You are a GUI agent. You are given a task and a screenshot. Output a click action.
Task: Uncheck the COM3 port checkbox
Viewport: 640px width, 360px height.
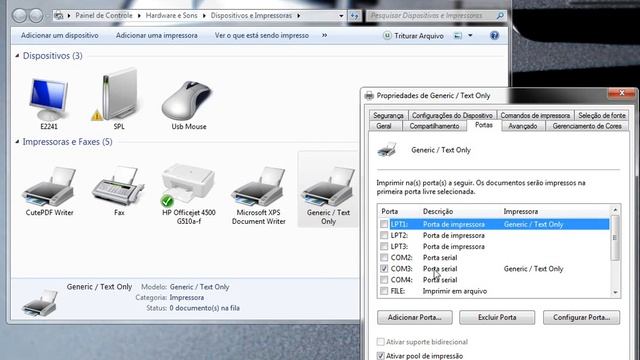[x=384, y=269]
